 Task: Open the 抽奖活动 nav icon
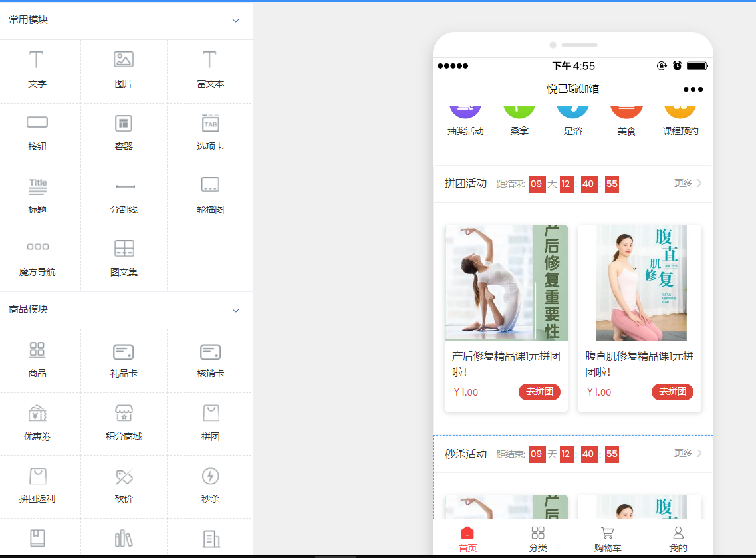[x=465, y=120]
